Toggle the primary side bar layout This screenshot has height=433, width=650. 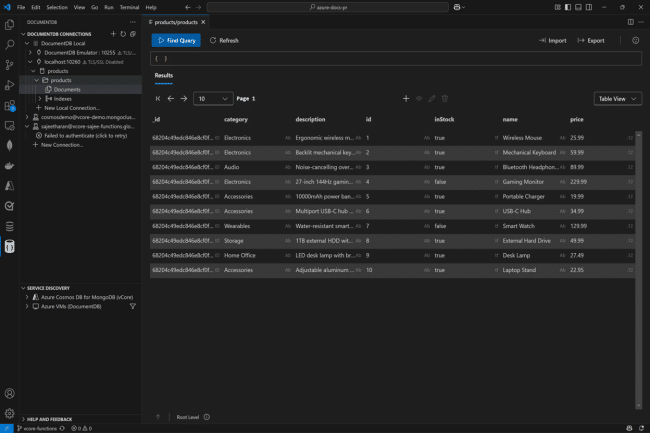pos(568,7)
